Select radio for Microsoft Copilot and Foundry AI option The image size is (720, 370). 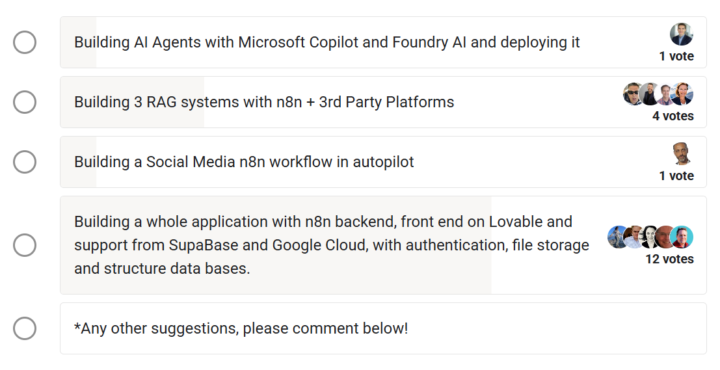click(25, 42)
